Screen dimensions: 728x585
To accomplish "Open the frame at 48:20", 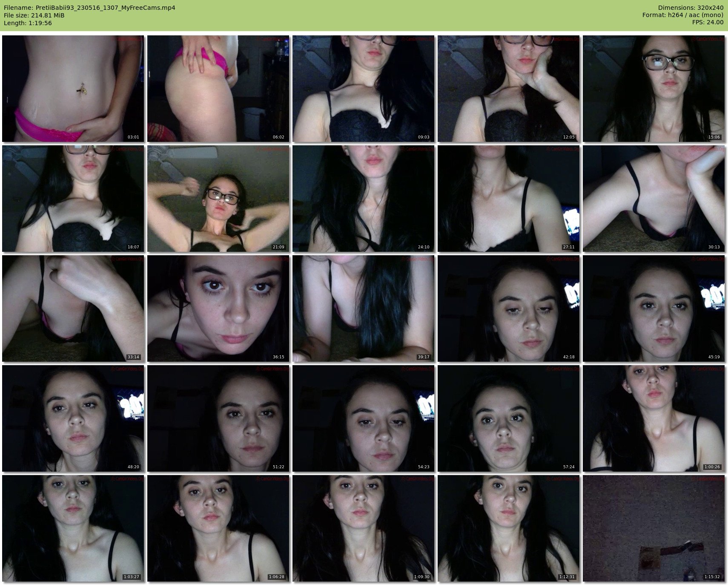I will (73, 418).
